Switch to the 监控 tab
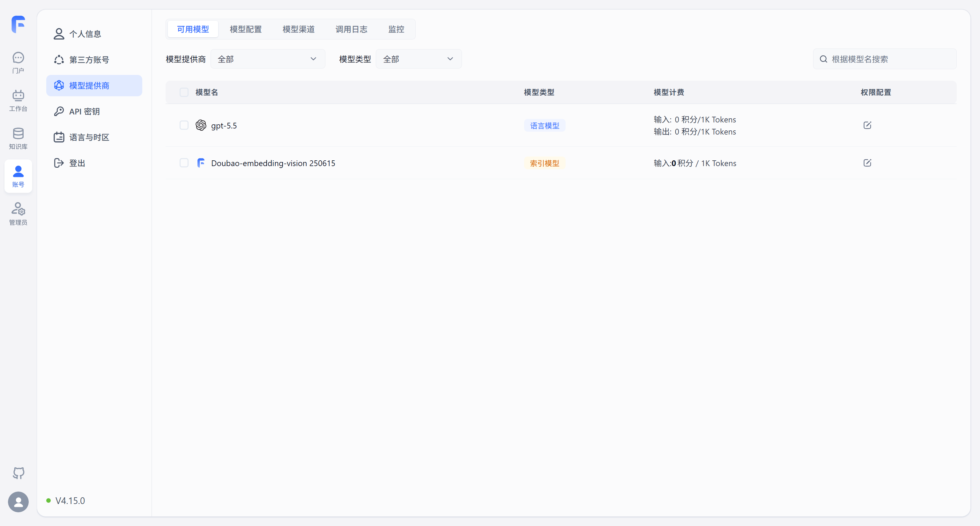 (x=396, y=29)
